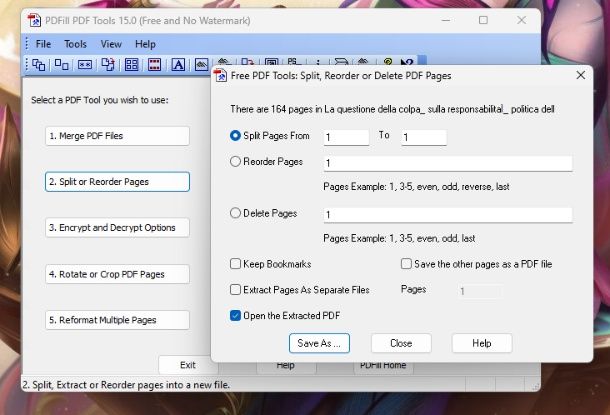Click the Rotate or Crop toolbar icon
This screenshot has height=415, width=610.
108,64
